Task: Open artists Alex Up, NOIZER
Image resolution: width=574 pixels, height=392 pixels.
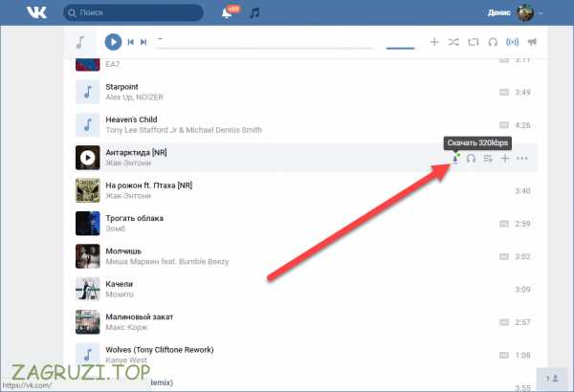Action: [134, 98]
